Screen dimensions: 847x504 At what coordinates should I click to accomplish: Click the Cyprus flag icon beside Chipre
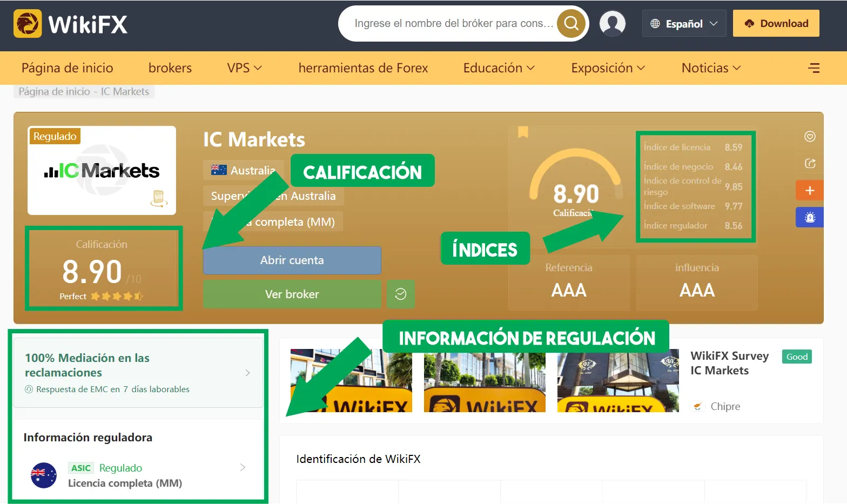(698, 406)
